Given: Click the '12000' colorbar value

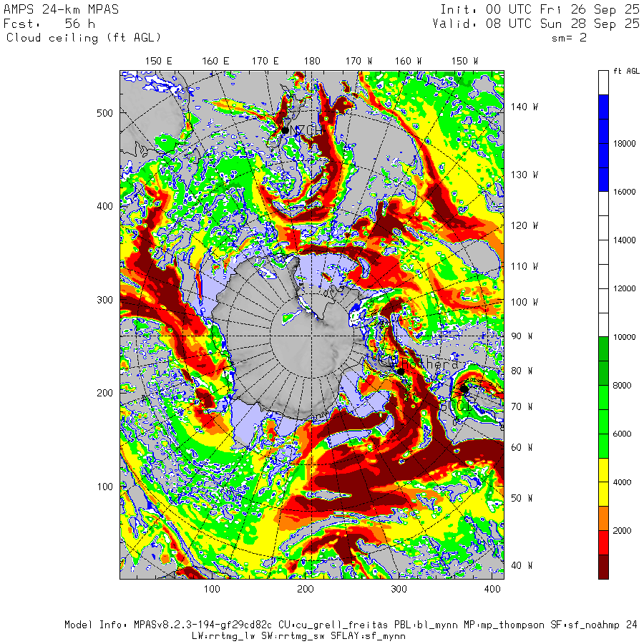Looking at the screenshot, I should coord(624,289).
